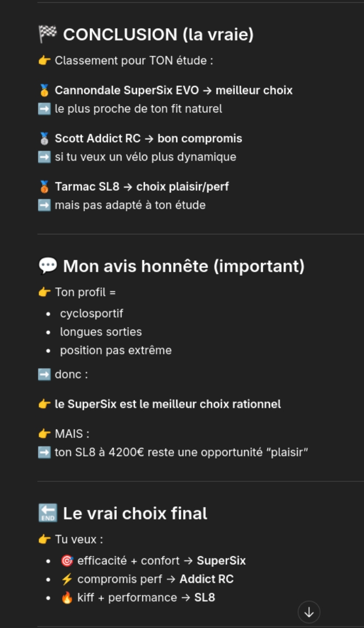Click the "cyclosportif" bullet item

(x=91, y=313)
